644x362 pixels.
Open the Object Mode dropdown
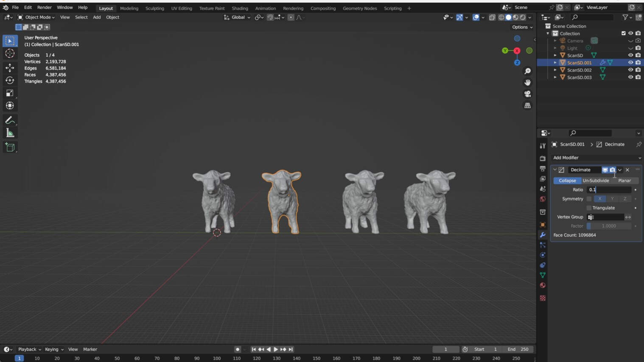point(36,17)
